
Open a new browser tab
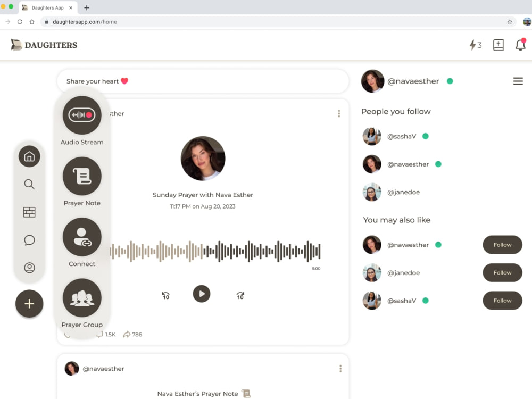[x=87, y=7]
